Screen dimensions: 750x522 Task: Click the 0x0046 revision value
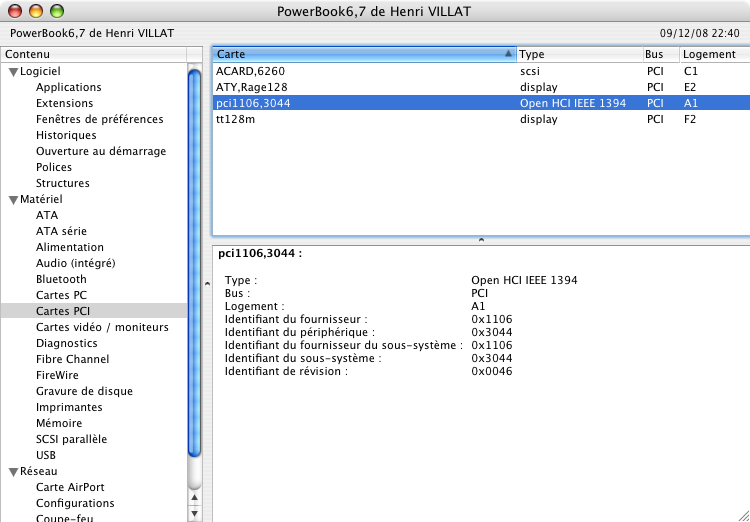pos(492,371)
